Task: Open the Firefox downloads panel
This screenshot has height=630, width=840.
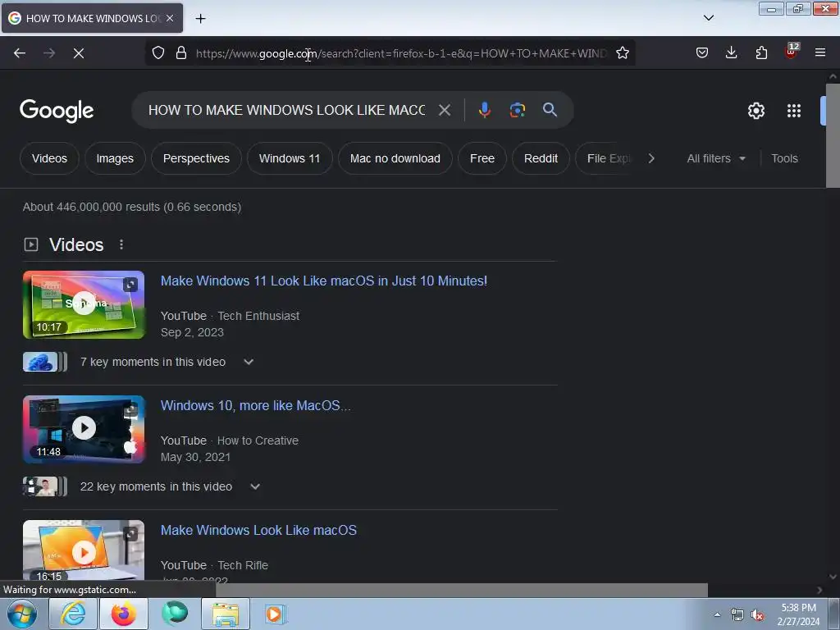Action: [x=731, y=53]
